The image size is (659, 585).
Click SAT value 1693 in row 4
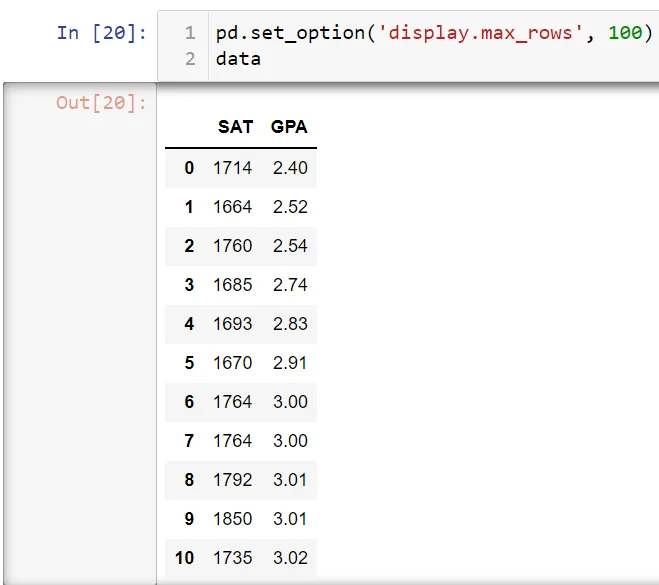pyautogui.click(x=233, y=324)
